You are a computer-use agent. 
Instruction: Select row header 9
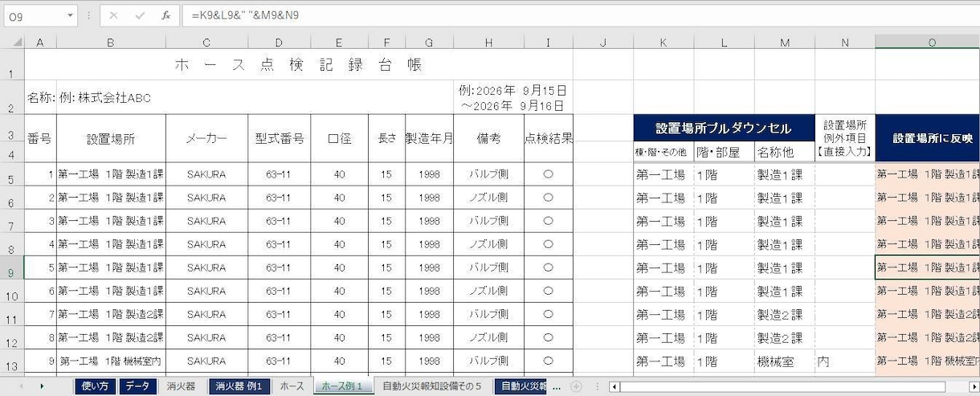coord(12,268)
